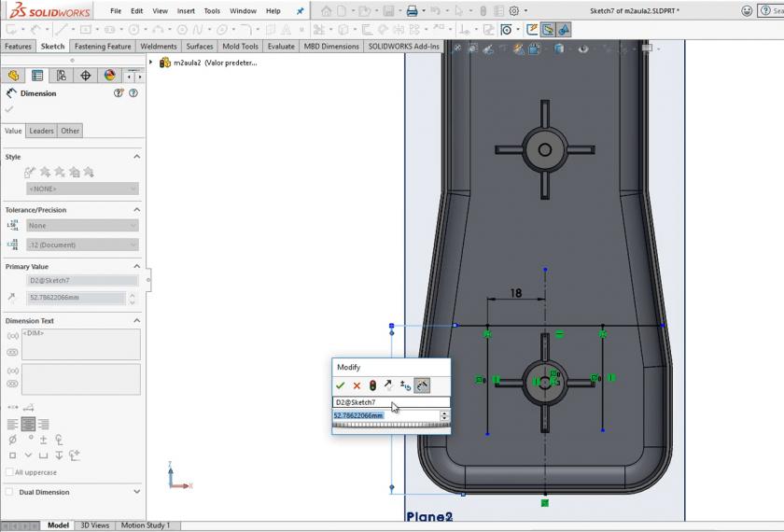
Task: Confirm the value with the green checkmark in Modify
Action: pos(340,385)
